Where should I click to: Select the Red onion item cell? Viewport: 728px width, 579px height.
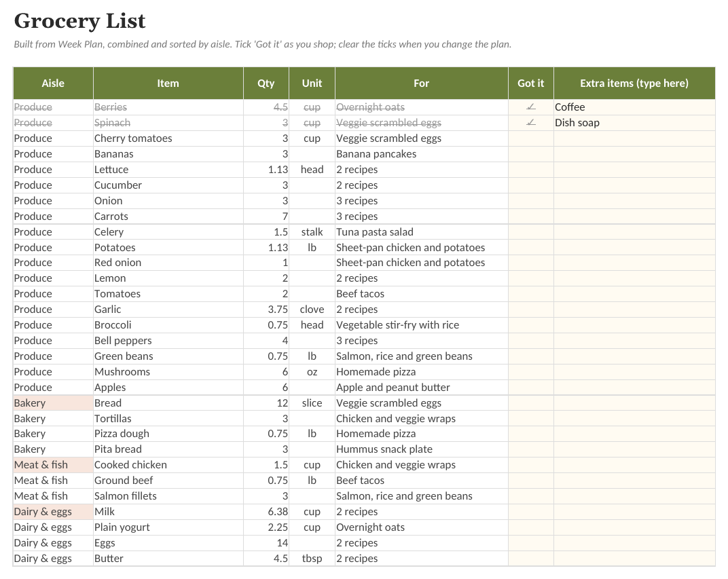coord(168,263)
